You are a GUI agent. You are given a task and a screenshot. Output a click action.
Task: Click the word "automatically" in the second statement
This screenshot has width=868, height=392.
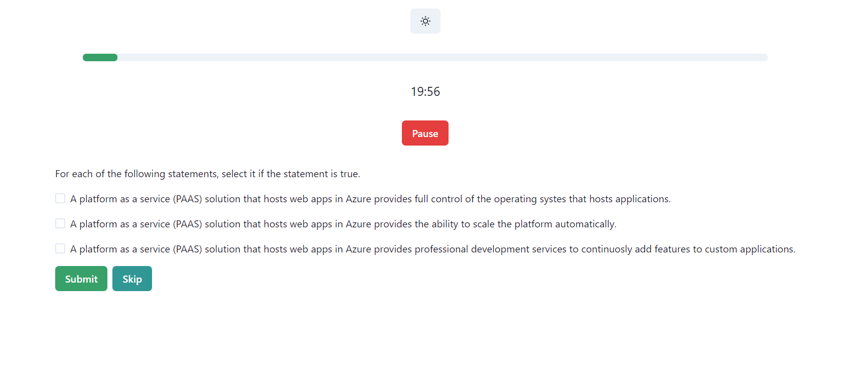pos(585,224)
